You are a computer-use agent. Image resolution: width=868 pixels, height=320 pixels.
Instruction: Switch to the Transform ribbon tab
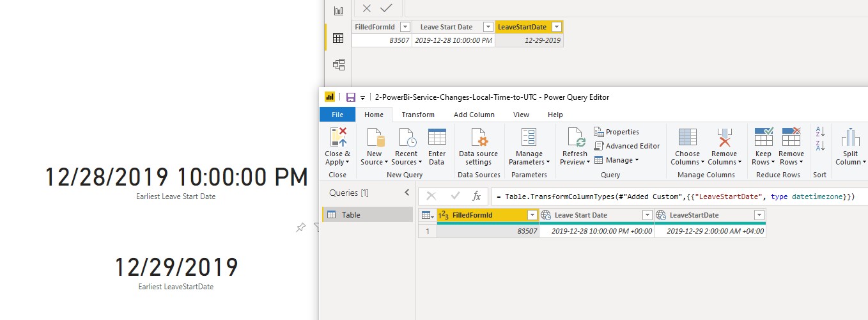[x=418, y=115]
